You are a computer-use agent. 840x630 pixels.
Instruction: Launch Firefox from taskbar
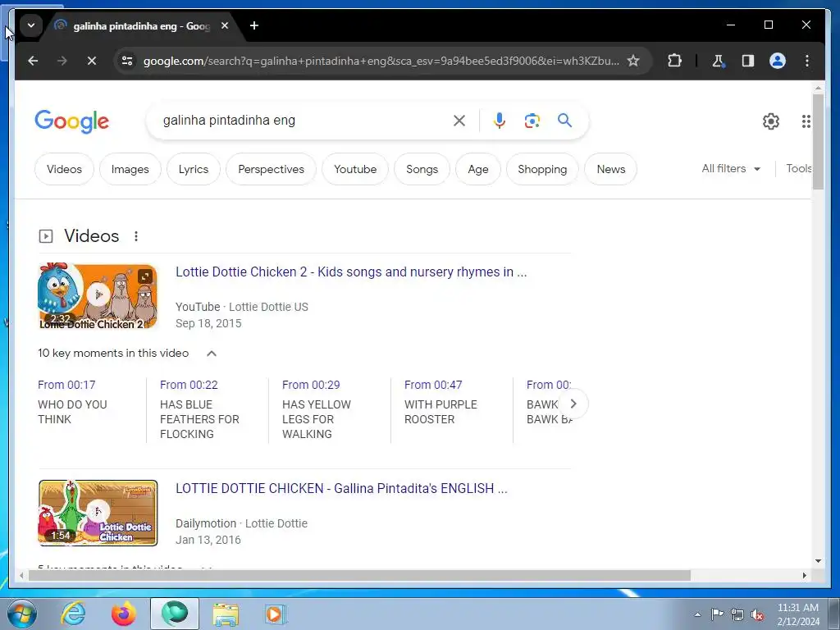[124, 614]
